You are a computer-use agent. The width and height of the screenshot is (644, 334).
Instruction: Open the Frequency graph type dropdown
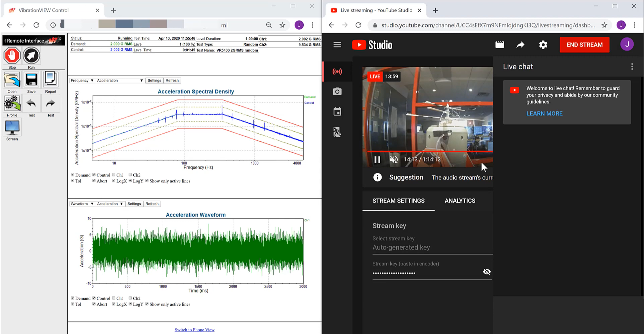(x=82, y=81)
